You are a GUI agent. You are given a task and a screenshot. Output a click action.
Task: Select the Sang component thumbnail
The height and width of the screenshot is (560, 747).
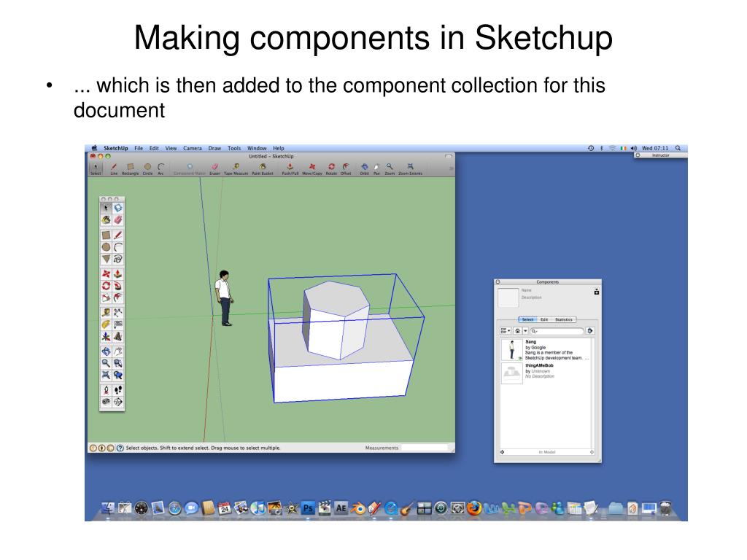[512, 349]
